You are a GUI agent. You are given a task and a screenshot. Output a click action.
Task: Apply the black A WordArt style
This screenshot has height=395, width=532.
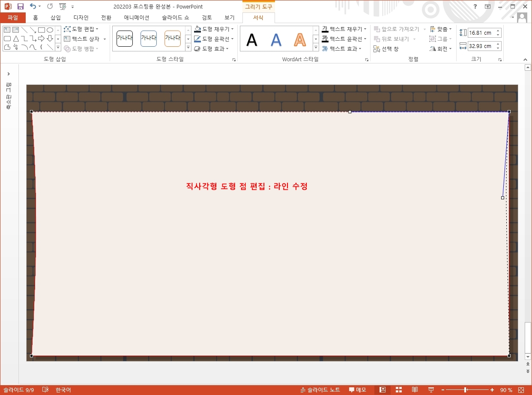click(x=252, y=40)
